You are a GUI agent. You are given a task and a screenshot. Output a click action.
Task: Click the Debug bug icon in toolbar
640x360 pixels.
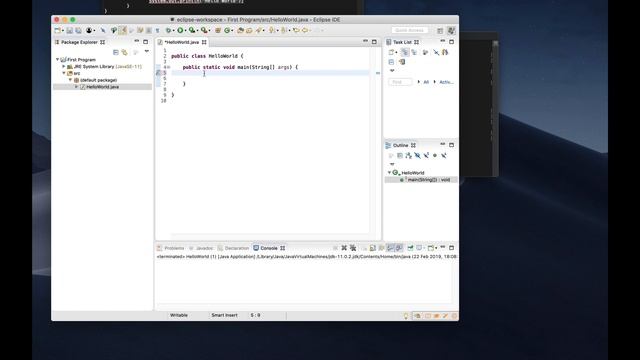tap(168, 30)
